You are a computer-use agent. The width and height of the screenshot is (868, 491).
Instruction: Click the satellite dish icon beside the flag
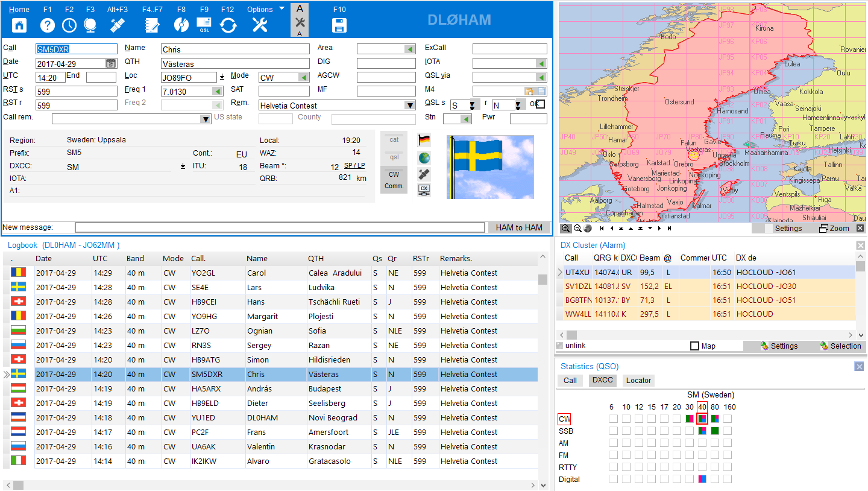(x=424, y=174)
